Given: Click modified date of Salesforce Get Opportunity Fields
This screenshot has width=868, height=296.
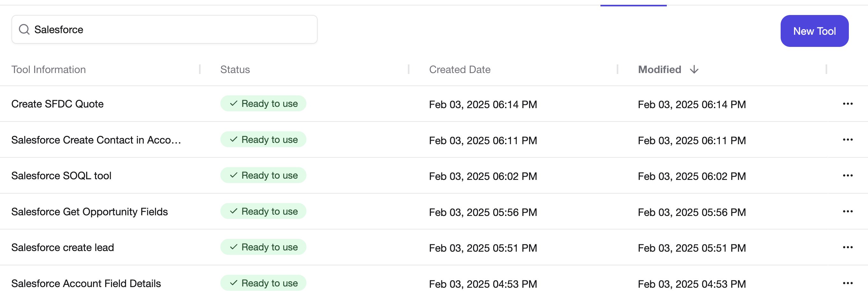Looking at the screenshot, I should coord(692,212).
